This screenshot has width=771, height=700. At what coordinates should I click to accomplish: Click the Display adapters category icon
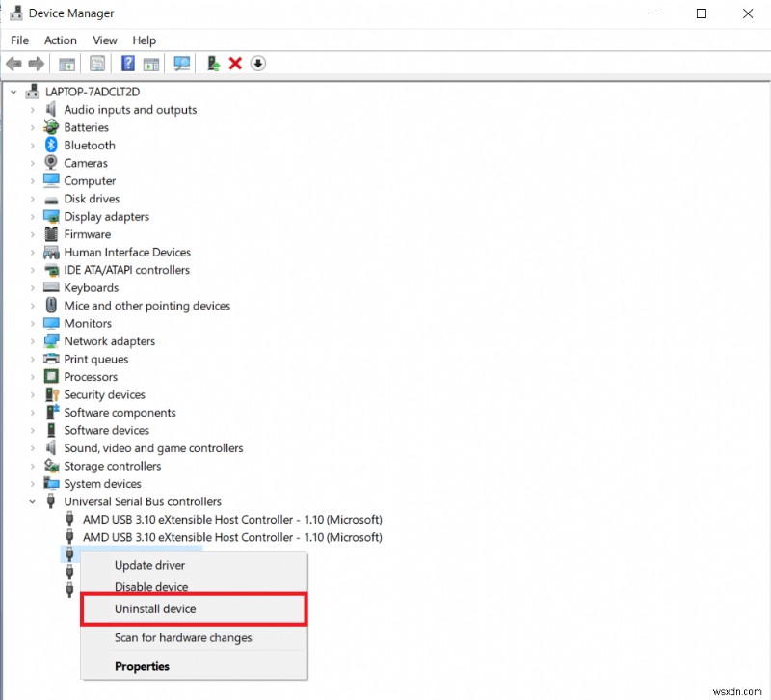tap(51, 216)
